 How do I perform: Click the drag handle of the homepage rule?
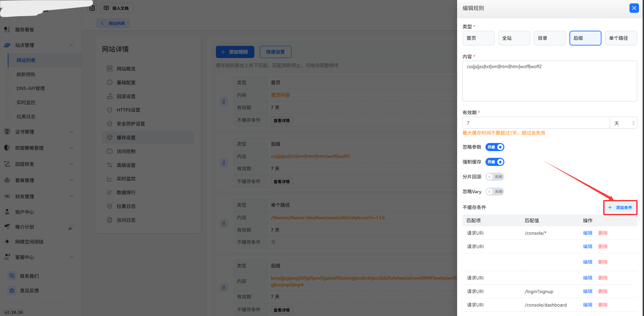tap(223, 102)
